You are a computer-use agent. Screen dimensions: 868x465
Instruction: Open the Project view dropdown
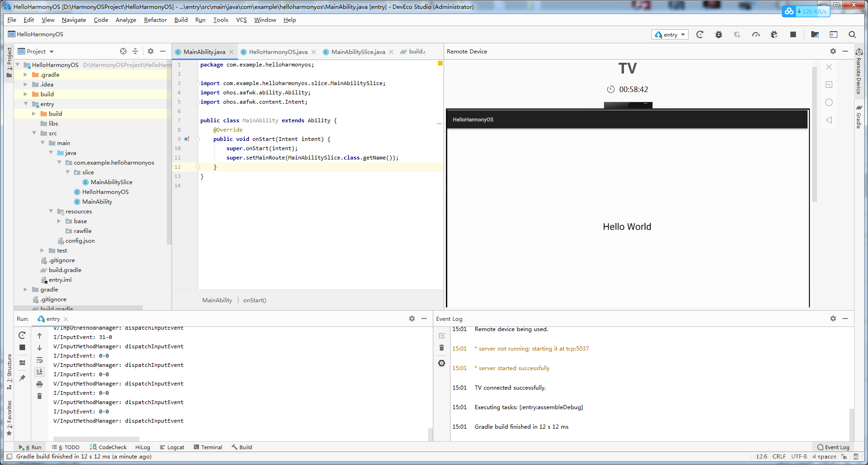tap(36, 51)
